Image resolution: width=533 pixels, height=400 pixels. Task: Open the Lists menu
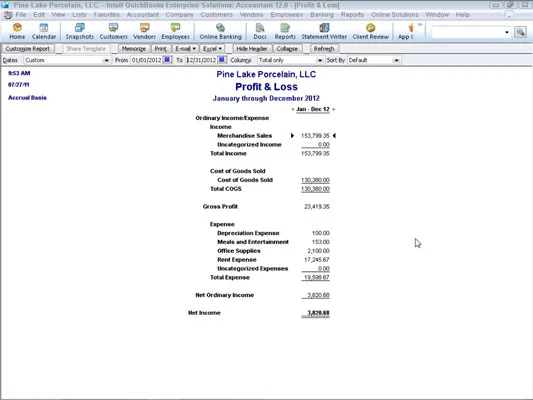(79, 15)
